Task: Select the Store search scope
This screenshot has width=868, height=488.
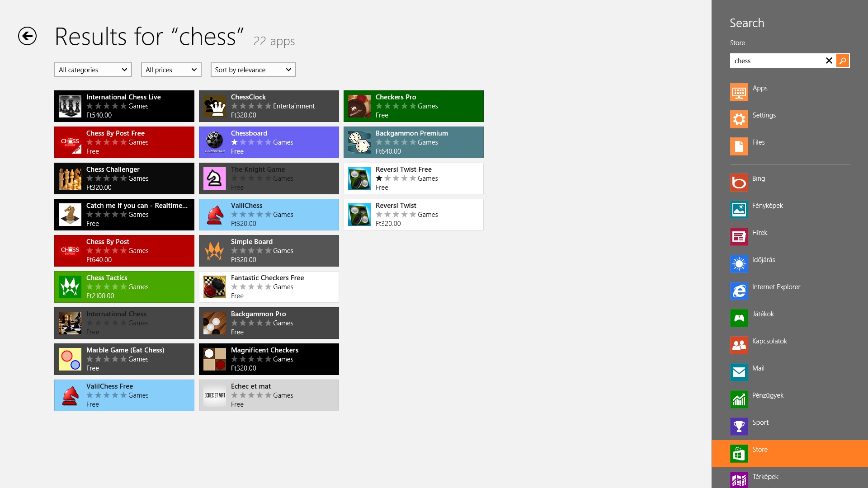Action: [790, 454]
